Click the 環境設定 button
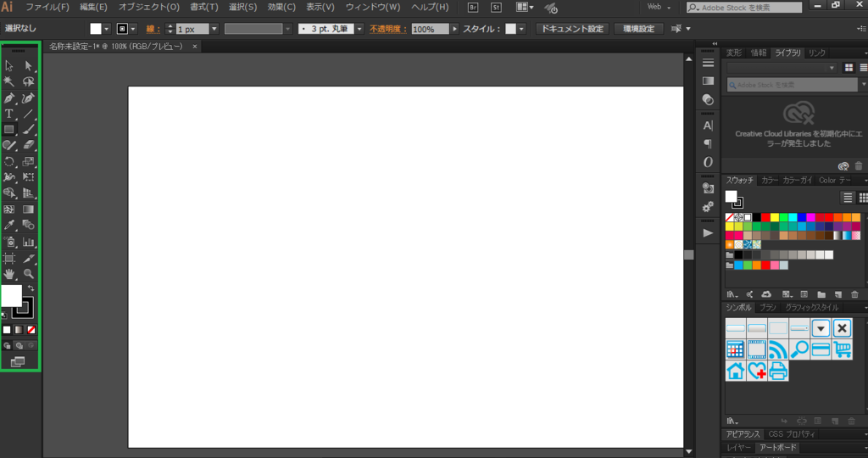The width and height of the screenshot is (868, 458). point(639,29)
